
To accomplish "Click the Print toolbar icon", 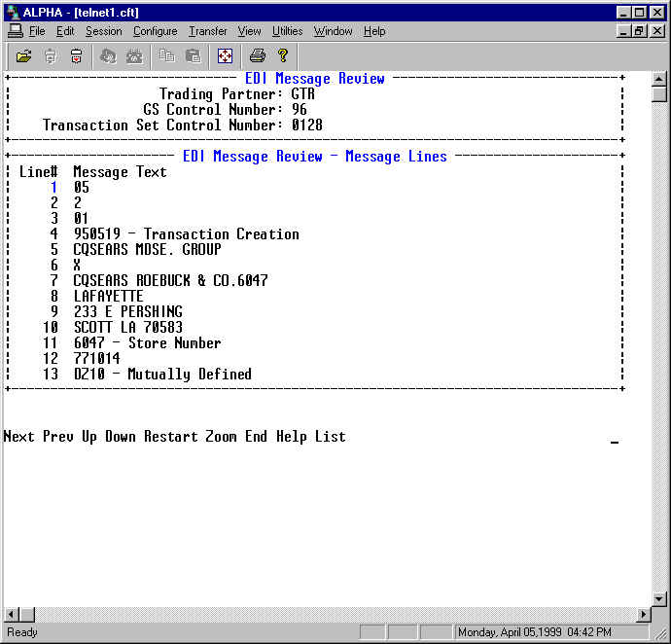I will click(x=258, y=56).
